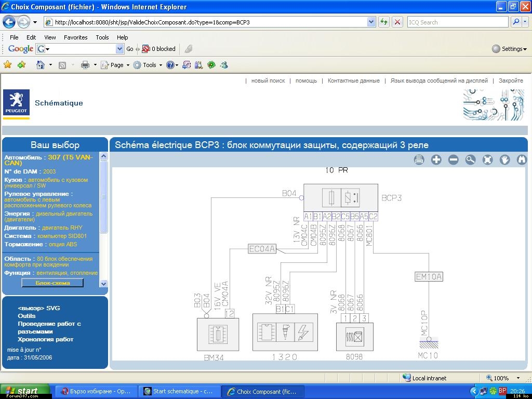Open search provider options dropdown arrow
This screenshot has width=532, height=399.
point(526,22)
